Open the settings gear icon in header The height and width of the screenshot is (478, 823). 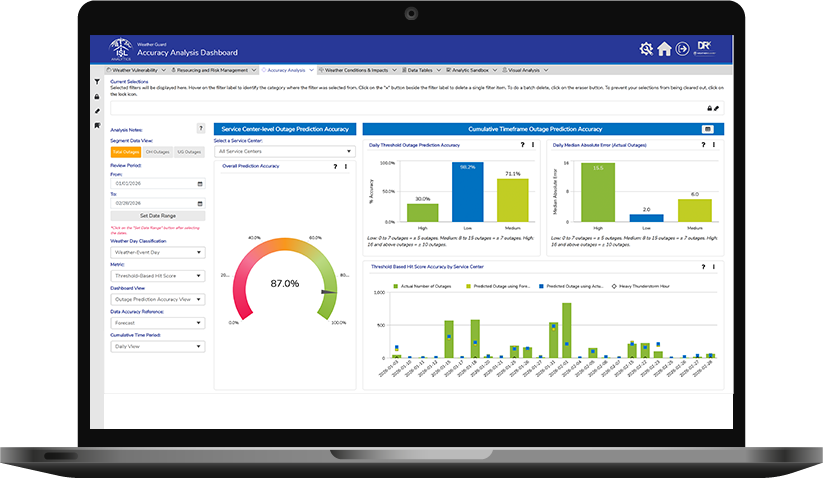[x=646, y=49]
